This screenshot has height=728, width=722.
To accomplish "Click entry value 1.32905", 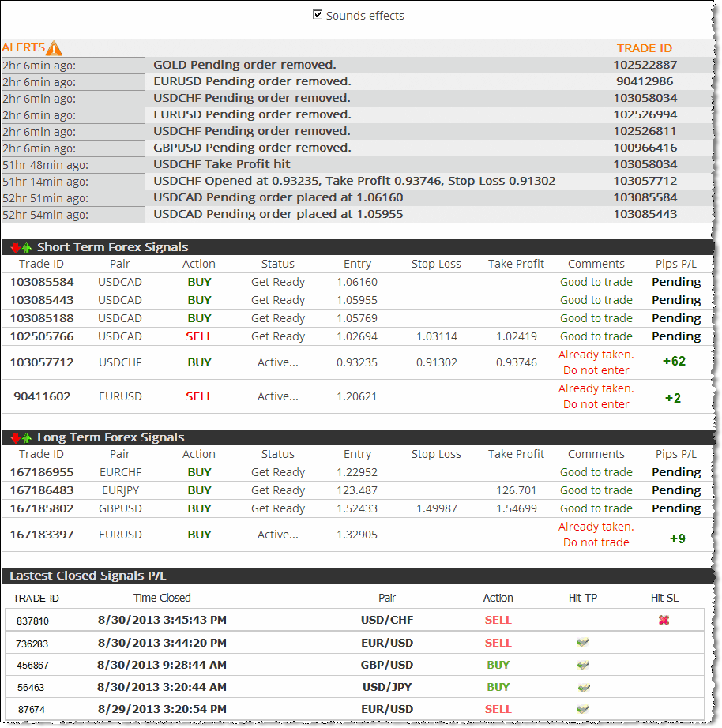I will [x=357, y=535].
